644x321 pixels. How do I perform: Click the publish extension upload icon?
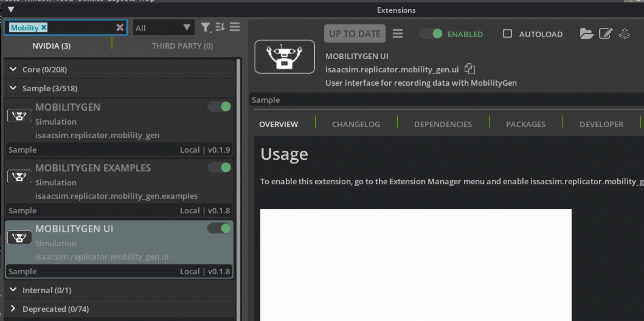click(x=625, y=33)
